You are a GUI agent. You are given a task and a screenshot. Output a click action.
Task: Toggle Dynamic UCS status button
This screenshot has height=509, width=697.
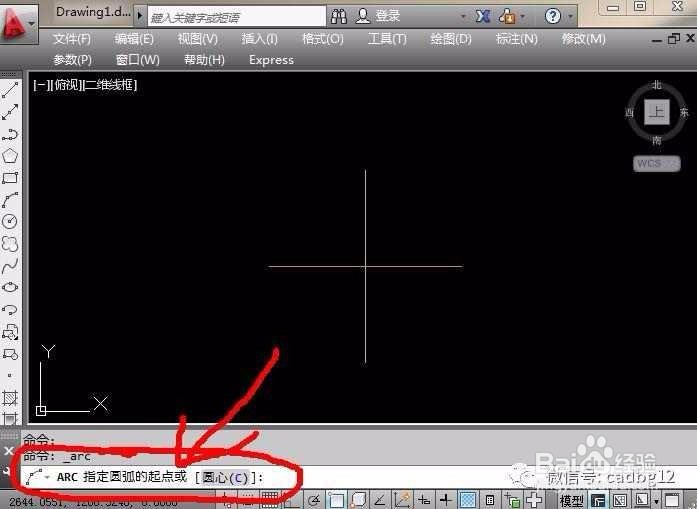point(401,501)
